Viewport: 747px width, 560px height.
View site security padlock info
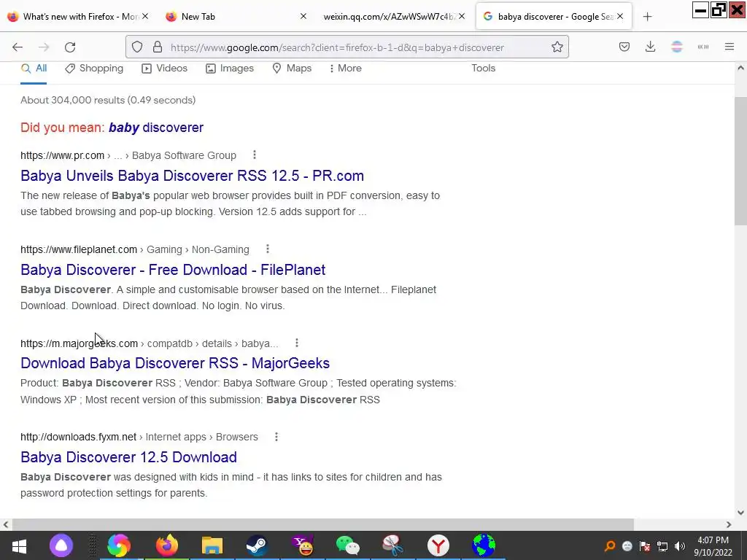(x=158, y=47)
